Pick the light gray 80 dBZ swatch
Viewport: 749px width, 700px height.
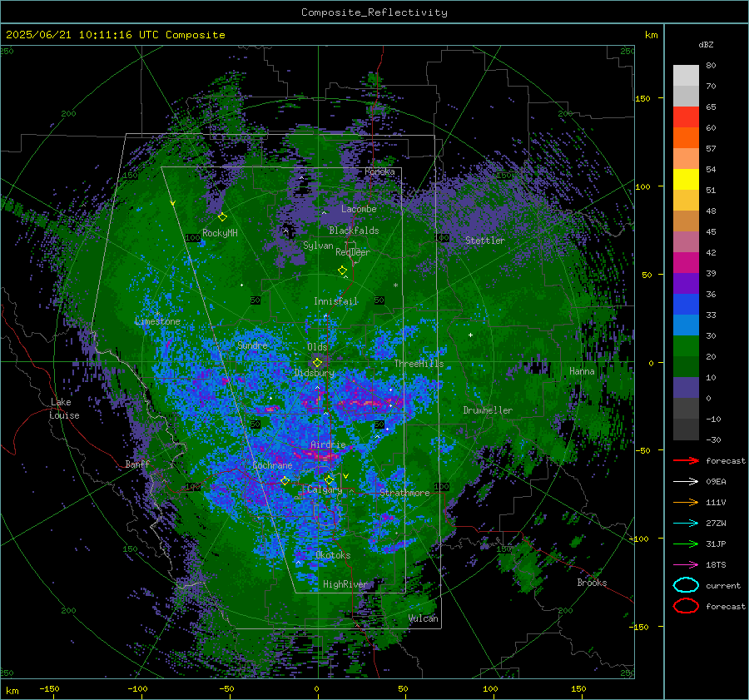(x=686, y=75)
